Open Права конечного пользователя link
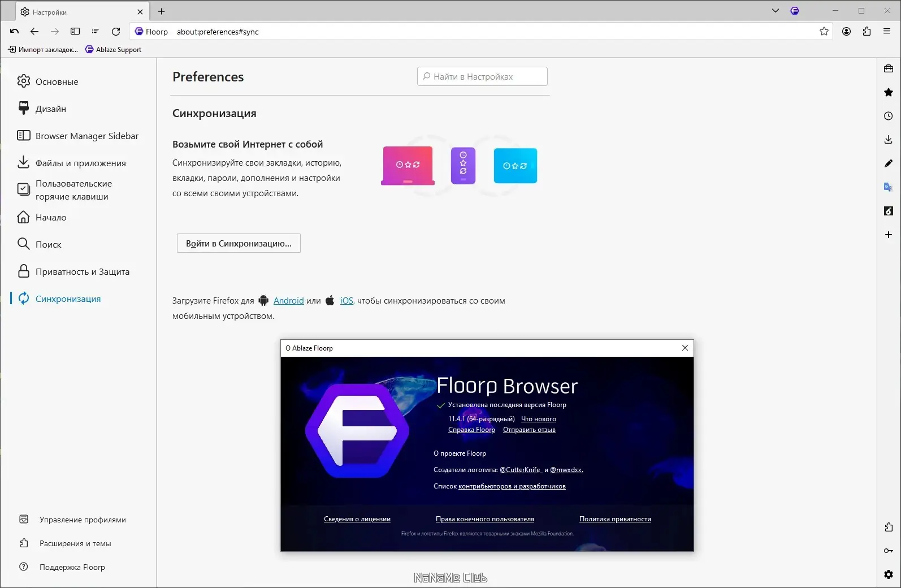Image resolution: width=901 pixels, height=588 pixels. (x=485, y=519)
